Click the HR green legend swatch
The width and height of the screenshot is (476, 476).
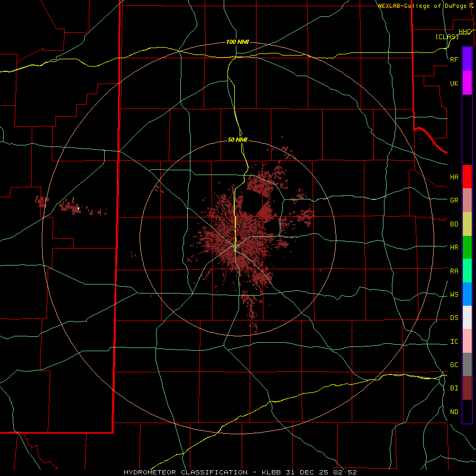(x=467, y=248)
